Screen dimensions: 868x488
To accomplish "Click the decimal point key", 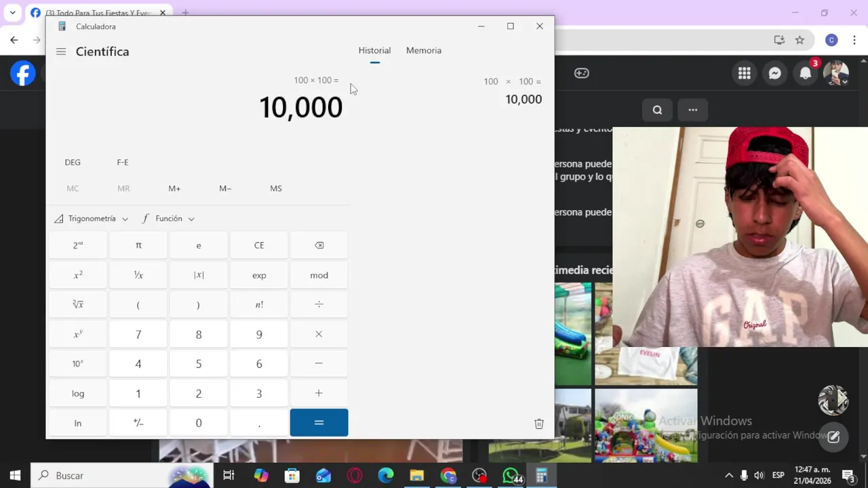I will coord(259,422).
